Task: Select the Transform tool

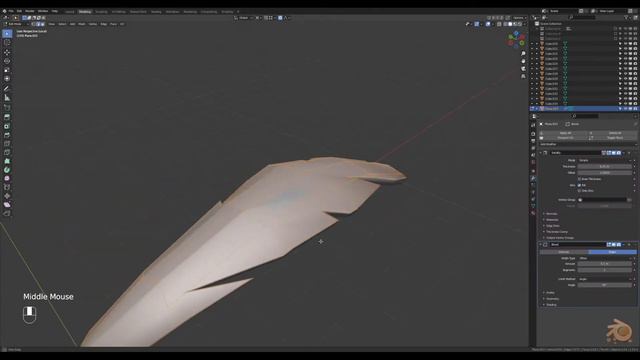Action: pyautogui.click(x=7, y=78)
